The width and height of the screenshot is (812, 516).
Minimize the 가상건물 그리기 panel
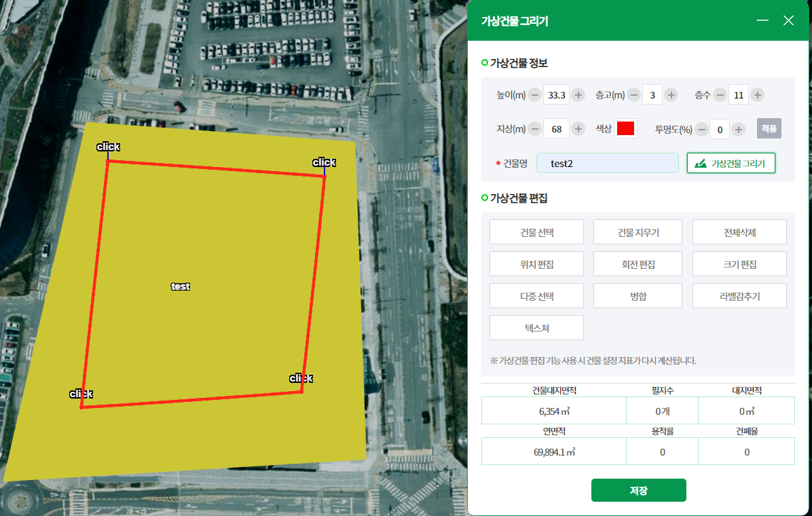(762, 20)
